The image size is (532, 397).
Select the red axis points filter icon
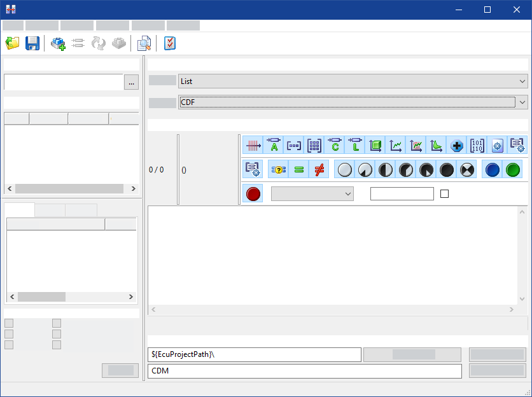point(253,145)
